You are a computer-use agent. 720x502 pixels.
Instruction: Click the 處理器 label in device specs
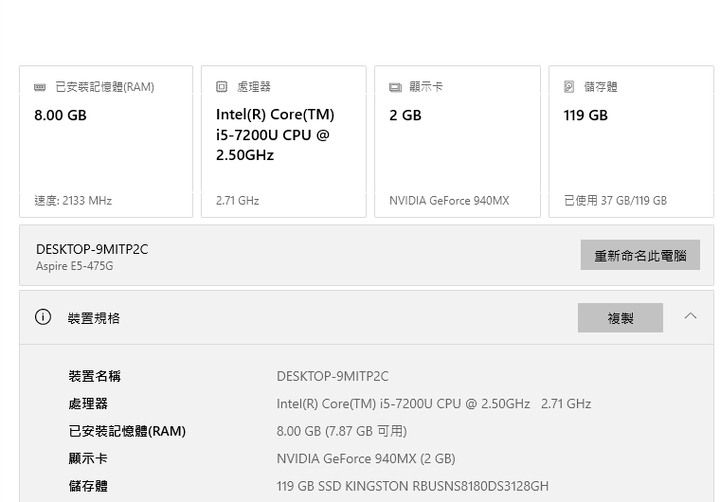pos(88,404)
